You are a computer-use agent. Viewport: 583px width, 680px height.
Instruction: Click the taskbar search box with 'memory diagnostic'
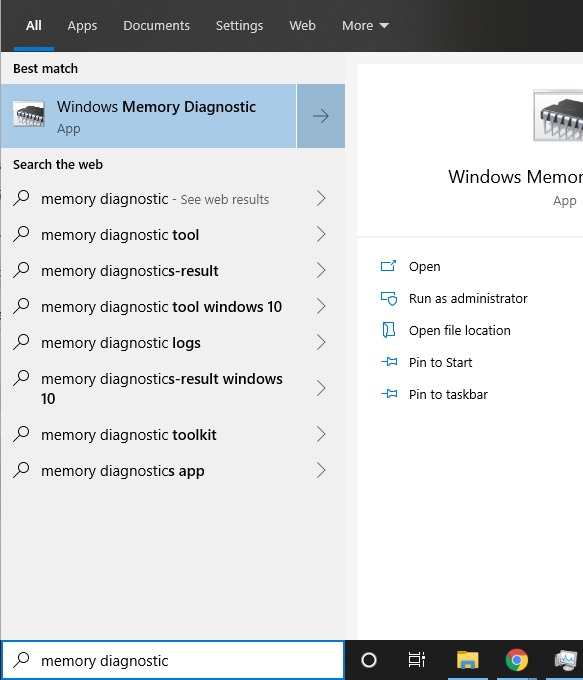[173, 660]
